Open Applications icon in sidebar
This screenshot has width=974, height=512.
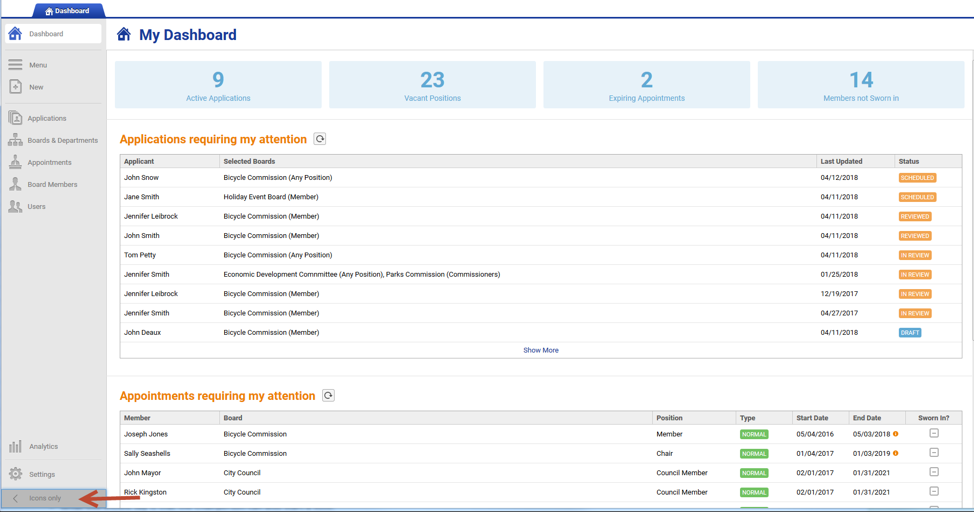click(16, 118)
